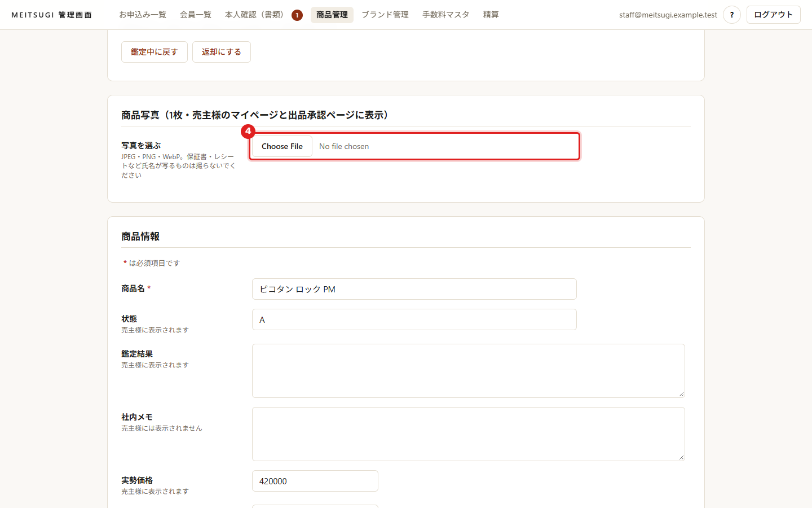Click Choose File to pick a photo
This screenshot has width=812, height=508.
point(283,146)
